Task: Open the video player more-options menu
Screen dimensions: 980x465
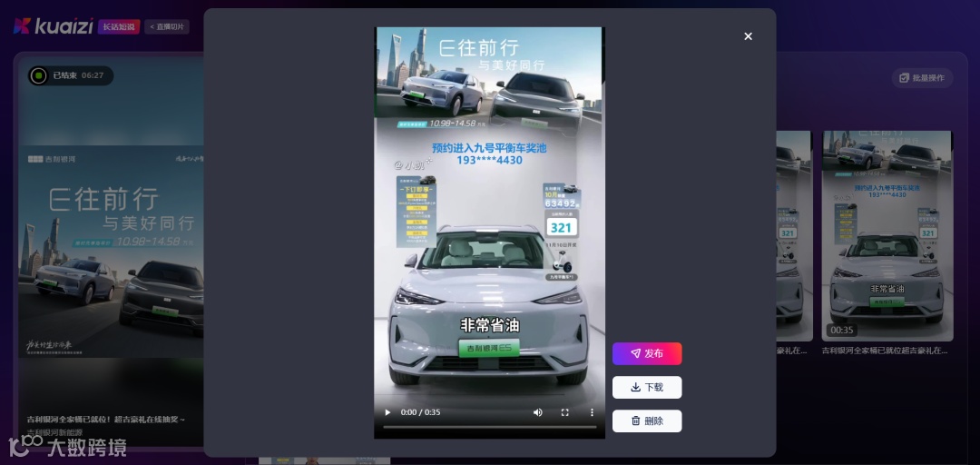Action: pos(592,412)
